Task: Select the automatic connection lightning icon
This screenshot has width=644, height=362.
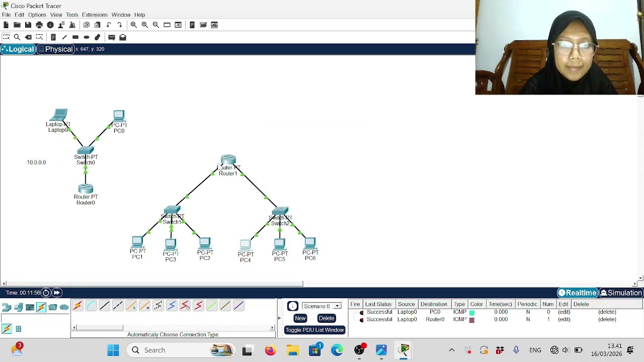Action: pyautogui.click(x=77, y=306)
